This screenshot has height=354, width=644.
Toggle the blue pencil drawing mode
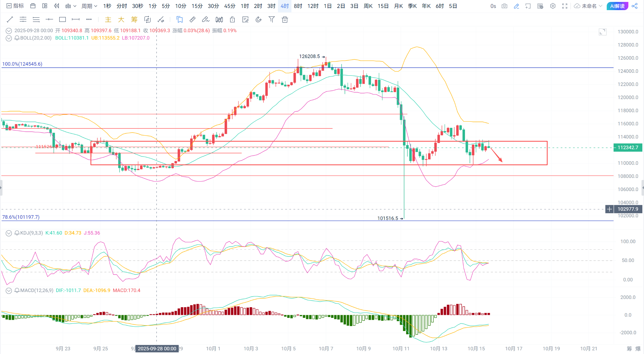pyautogui.click(x=517, y=6)
